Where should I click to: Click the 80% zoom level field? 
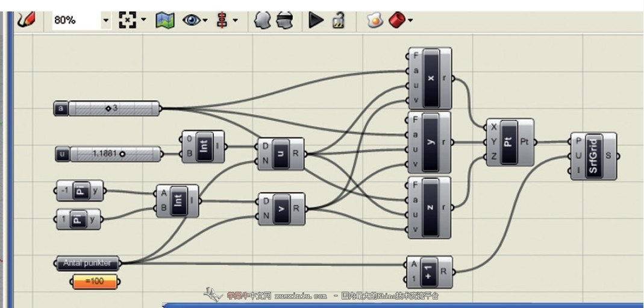(77, 20)
